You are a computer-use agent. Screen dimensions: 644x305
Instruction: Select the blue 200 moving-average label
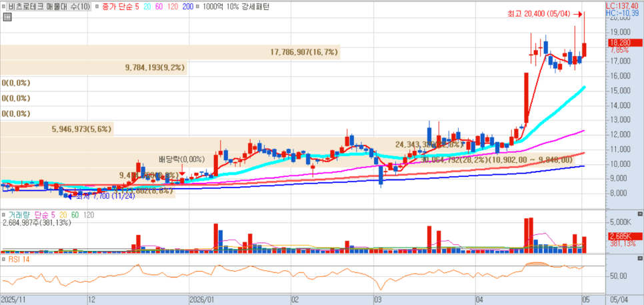[x=187, y=7]
